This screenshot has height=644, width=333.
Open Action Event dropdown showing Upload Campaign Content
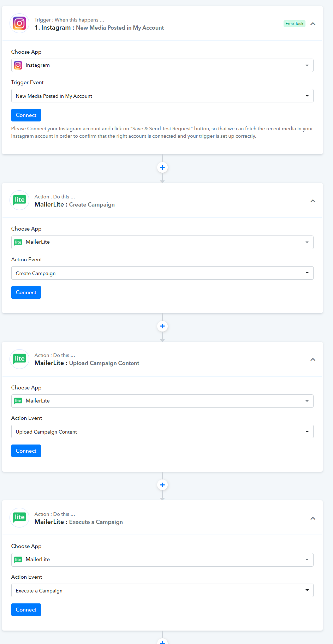[x=162, y=431]
